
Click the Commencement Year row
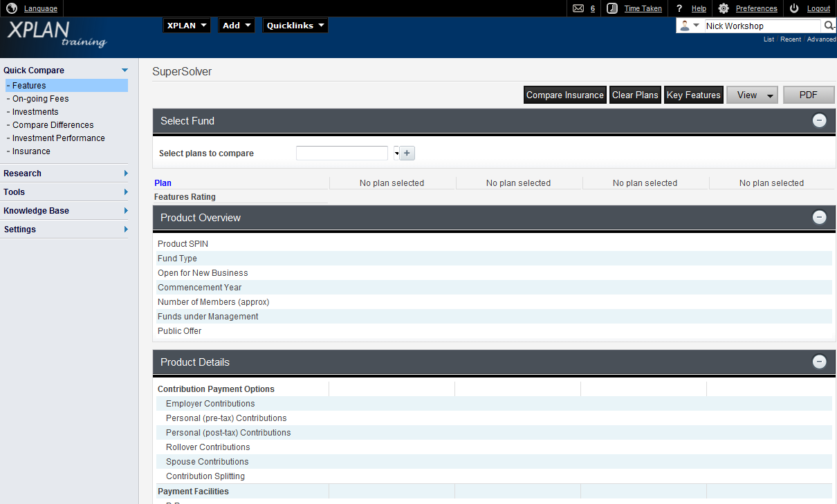coord(495,288)
